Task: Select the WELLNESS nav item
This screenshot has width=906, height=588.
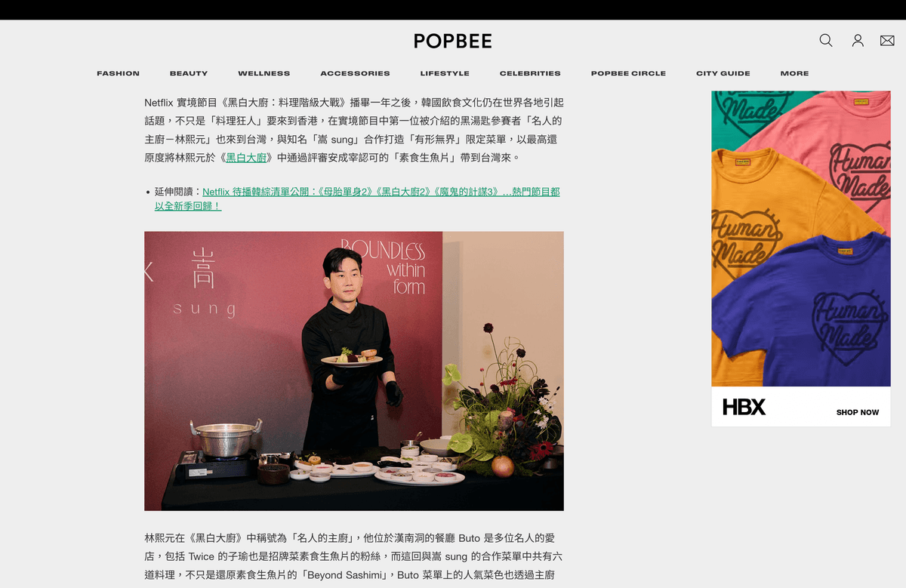Action: click(x=264, y=73)
